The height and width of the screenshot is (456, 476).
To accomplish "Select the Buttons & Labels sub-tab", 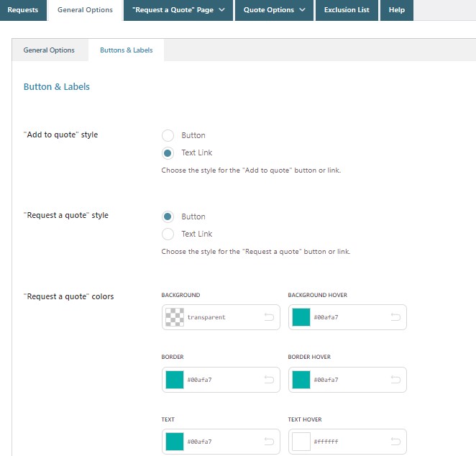I will pos(126,50).
